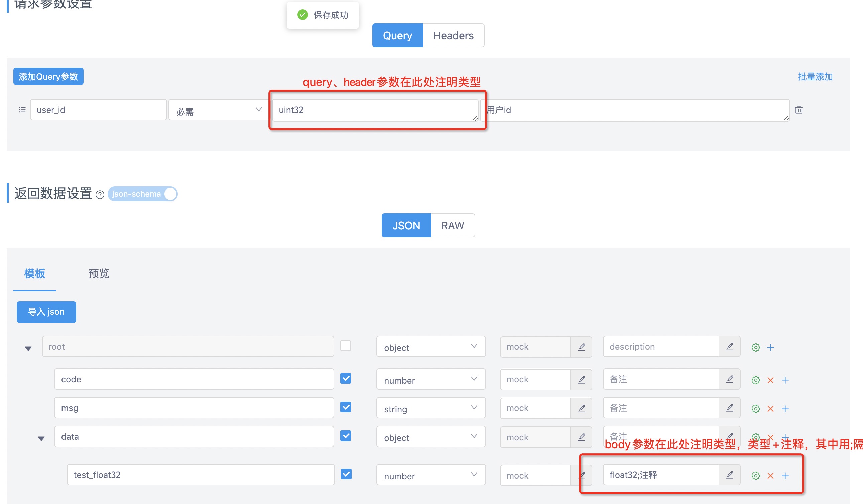This screenshot has height=504, width=863.
Task: Delete the user_id query parameter
Action: coord(798,110)
